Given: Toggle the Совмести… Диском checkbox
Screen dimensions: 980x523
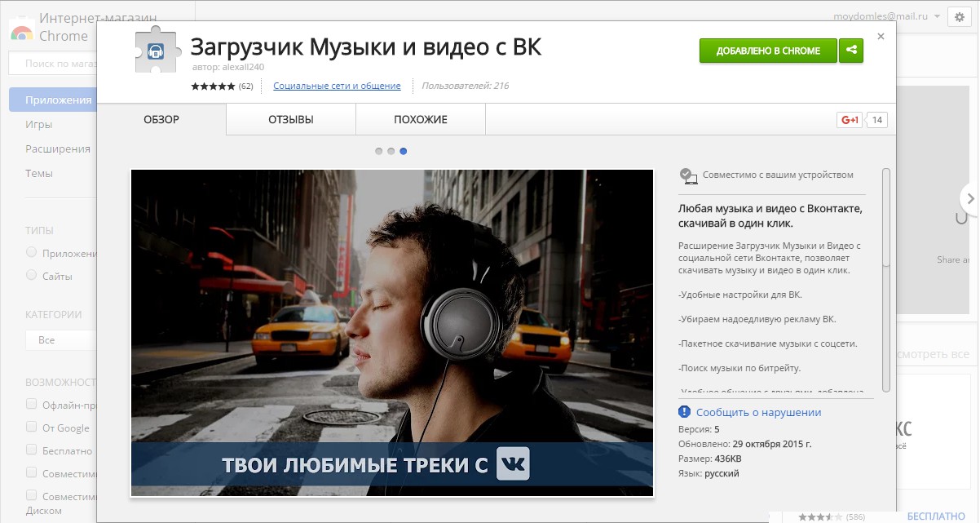Looking at the screenshot, I should [x=31, y=495].
